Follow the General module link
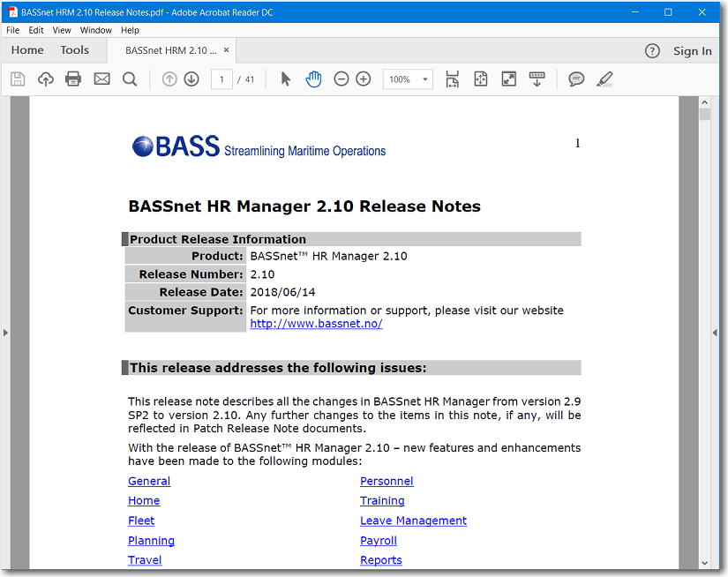Viewport: 728px width, 577px height. pyautogui.click(x=149, y=482)
